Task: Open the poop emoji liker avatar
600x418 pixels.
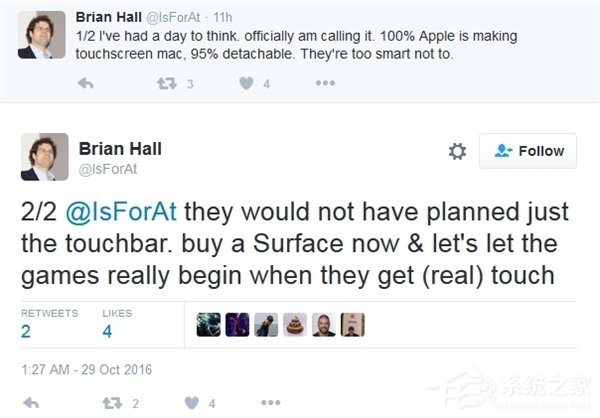Action: 296,324
